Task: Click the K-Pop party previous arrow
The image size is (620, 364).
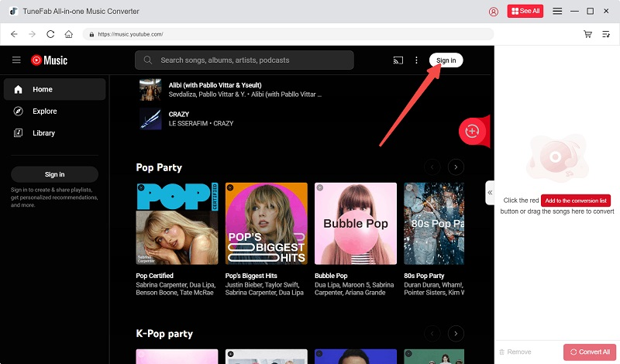Action: pos(432,334)
